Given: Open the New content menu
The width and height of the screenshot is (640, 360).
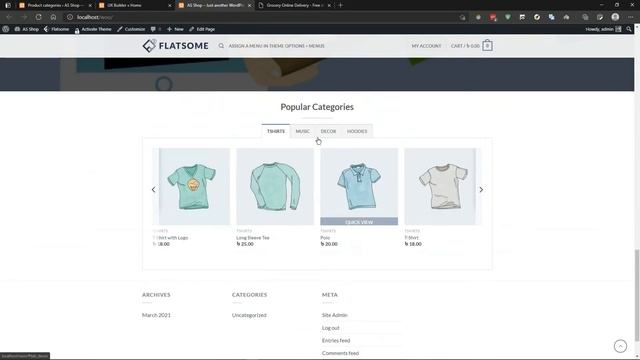Looking at the screenshot, I should click(175, 29).
